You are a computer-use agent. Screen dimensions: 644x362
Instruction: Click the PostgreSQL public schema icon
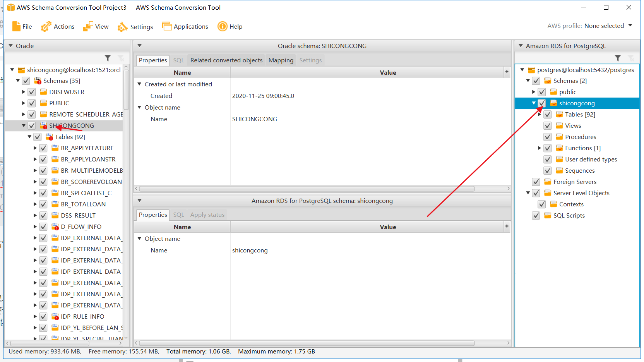(x=553, y=92)
